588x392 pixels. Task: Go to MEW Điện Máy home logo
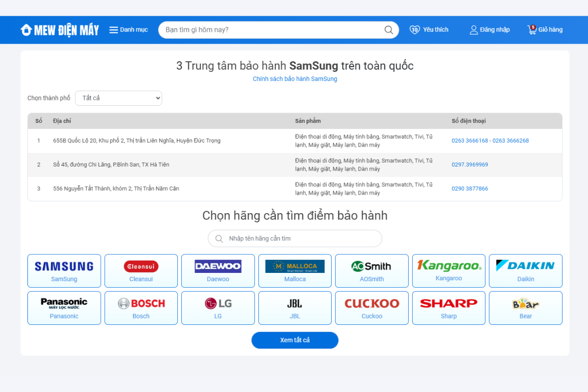click(60, 30)
